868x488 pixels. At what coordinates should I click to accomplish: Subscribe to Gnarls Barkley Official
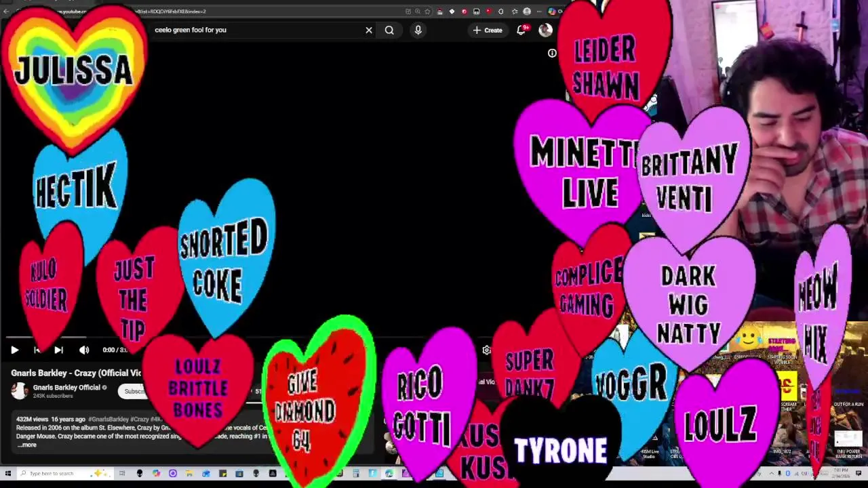(134, 391)
